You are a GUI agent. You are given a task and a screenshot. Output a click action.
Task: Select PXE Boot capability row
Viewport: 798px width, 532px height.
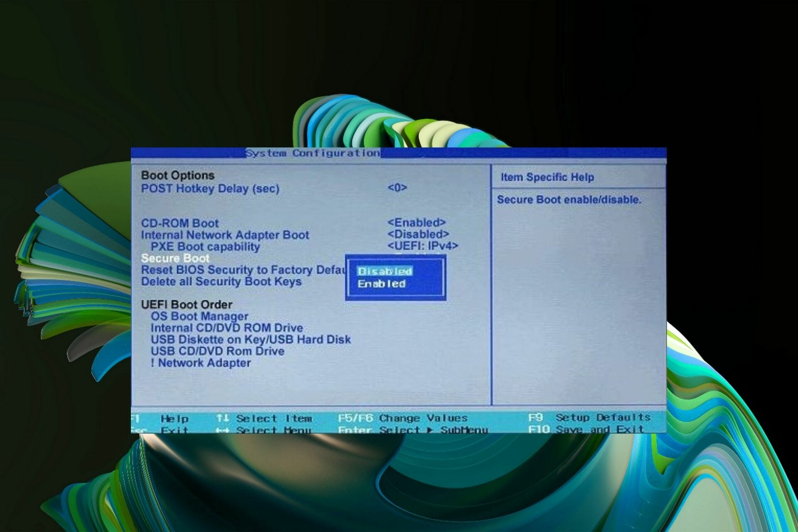coord(205,246)
